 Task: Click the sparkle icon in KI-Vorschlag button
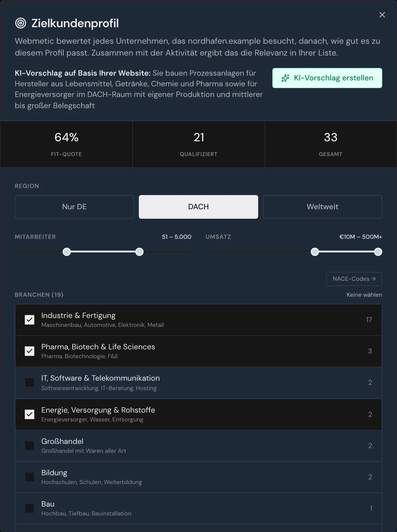[285, 78]
